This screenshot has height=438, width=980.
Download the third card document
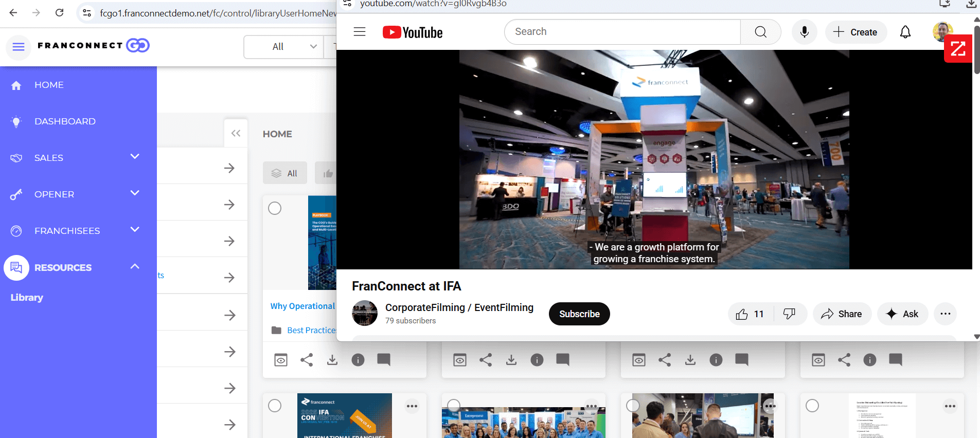(690, 360)
